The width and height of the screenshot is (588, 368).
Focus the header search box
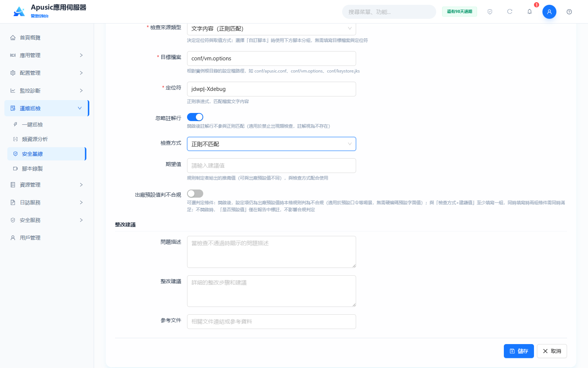click(389, 12)
